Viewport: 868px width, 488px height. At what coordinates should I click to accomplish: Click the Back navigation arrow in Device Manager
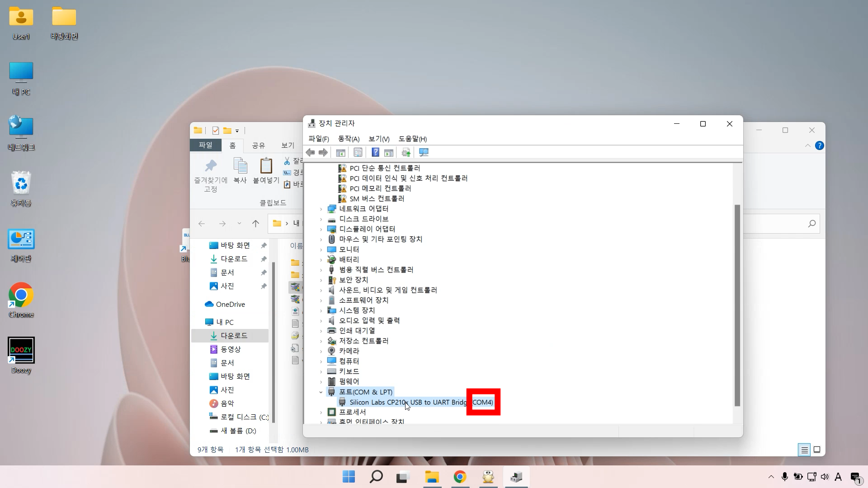point(310,152)
